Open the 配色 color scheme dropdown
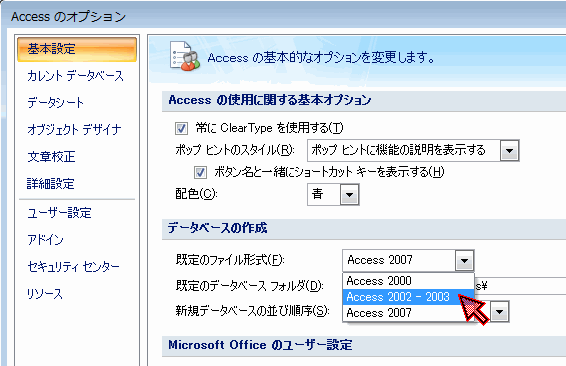 click(x=349, y=195)
